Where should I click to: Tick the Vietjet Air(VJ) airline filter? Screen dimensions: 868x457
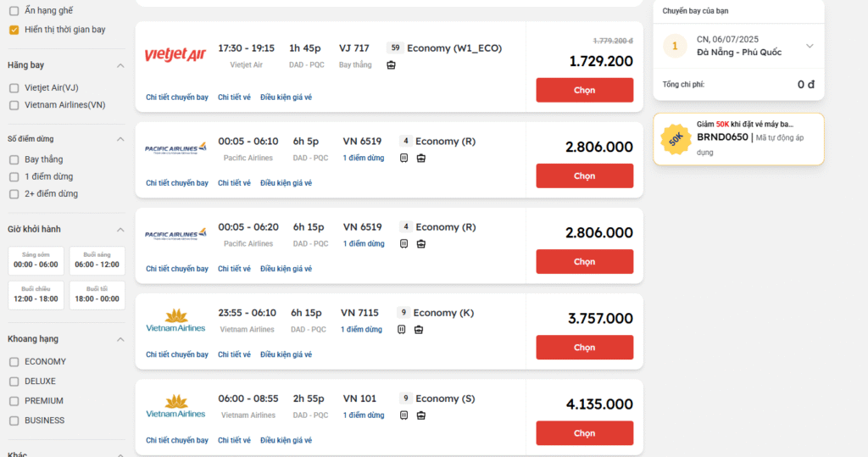click(x=14, y=88)
